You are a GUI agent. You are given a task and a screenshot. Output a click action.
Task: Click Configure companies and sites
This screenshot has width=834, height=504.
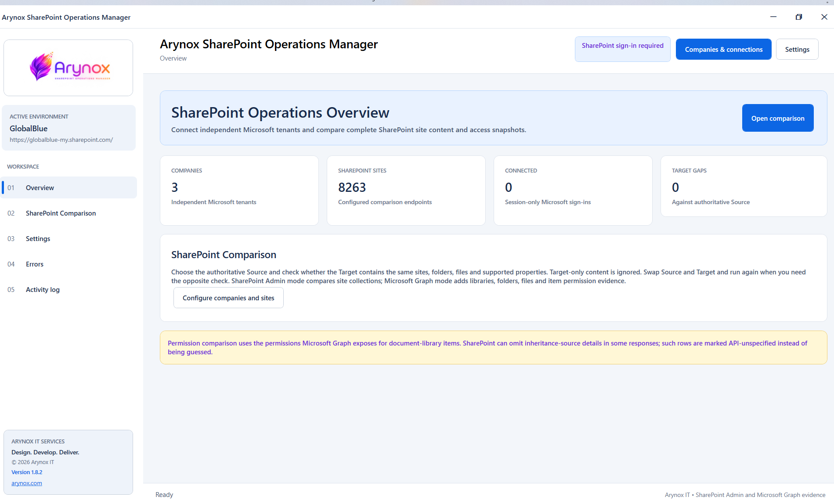click(228, 298)
